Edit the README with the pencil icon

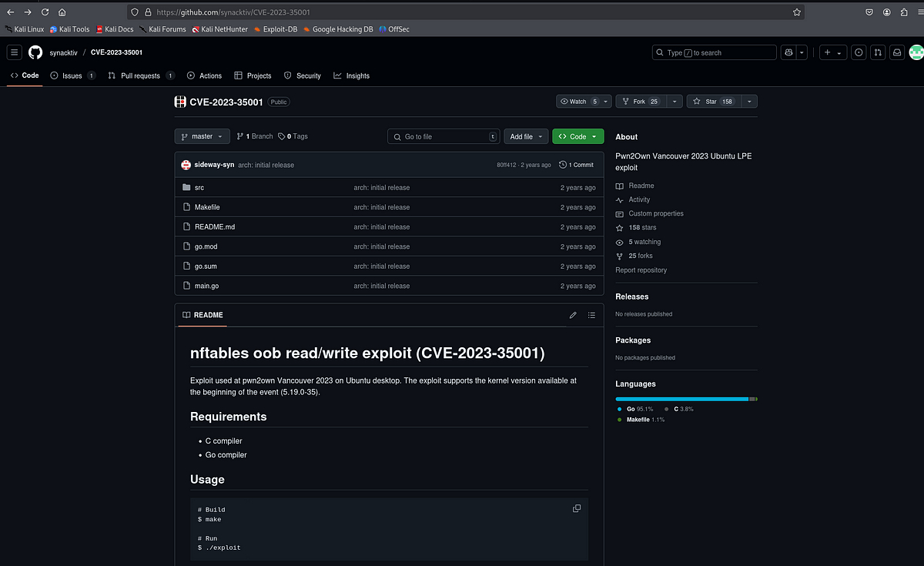pyautogui.click(x=573, y=315)
